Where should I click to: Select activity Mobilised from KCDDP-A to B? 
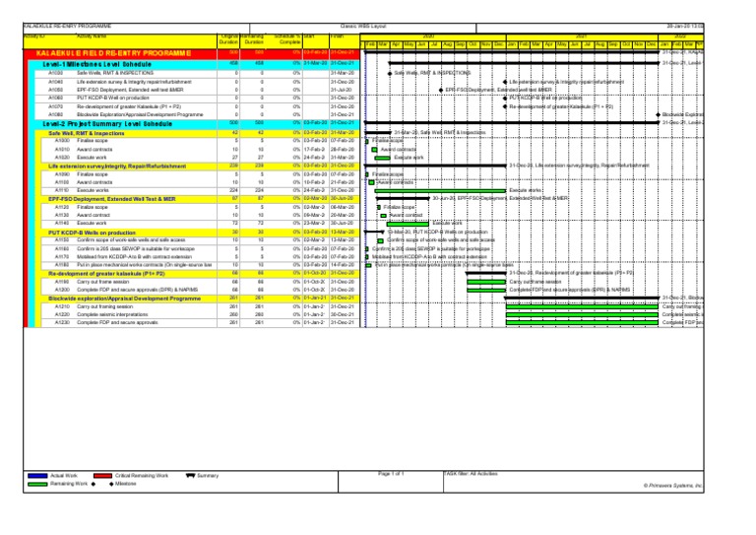201,257
